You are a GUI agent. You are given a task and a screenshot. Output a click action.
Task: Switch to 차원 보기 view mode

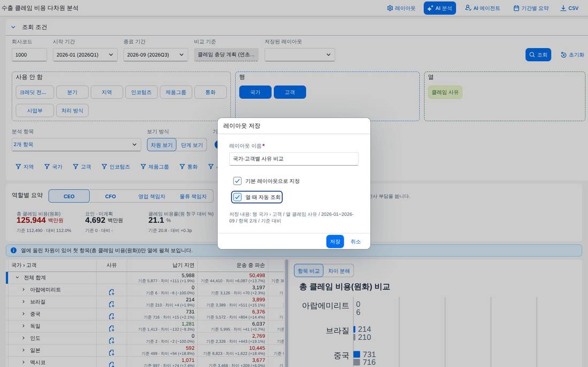tap(161, 145)
